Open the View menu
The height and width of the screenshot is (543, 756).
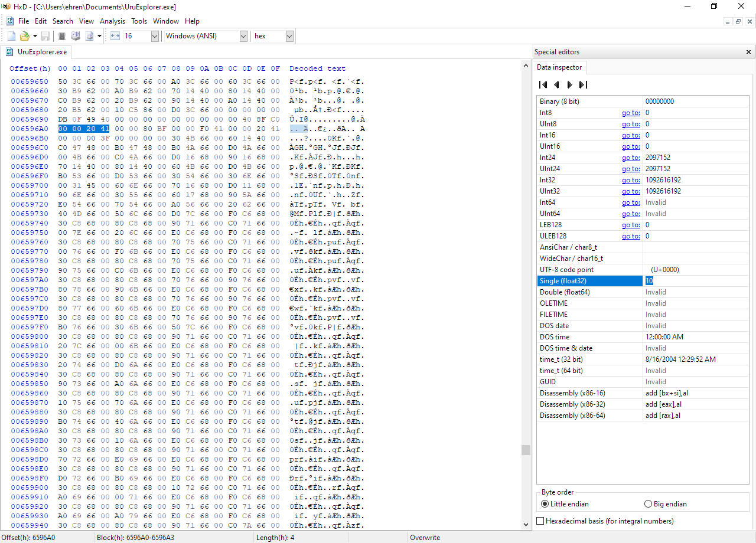[x=87, y=21]
